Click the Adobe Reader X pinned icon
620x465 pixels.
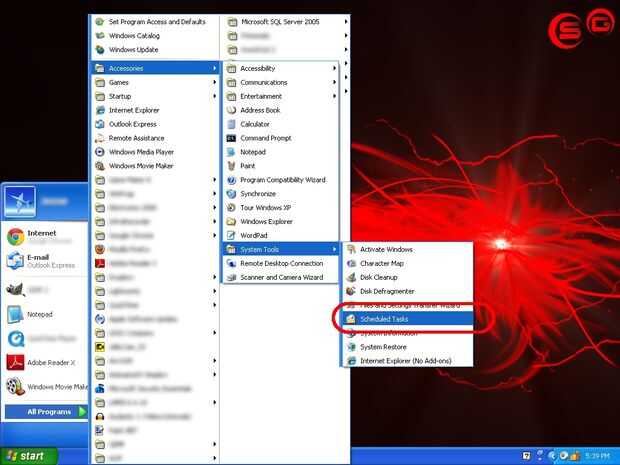pyautogui.click(x=15, y=363)
